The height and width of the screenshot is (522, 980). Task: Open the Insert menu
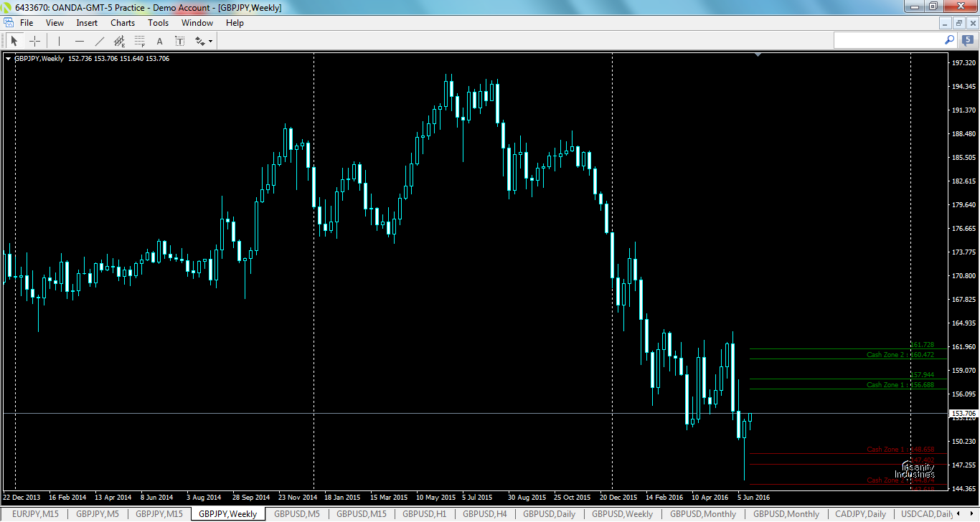[86, 22]
